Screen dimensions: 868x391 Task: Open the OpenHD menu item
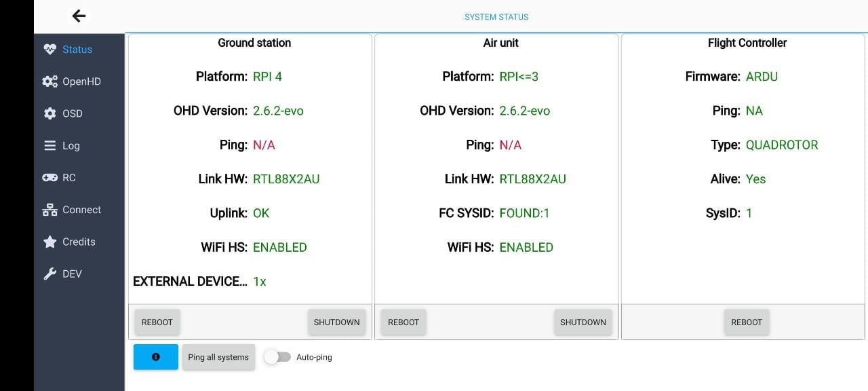(81, 81)
